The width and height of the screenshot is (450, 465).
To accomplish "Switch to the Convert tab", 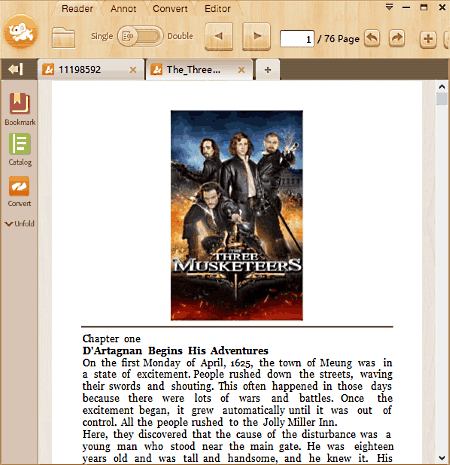I will 170,8.
